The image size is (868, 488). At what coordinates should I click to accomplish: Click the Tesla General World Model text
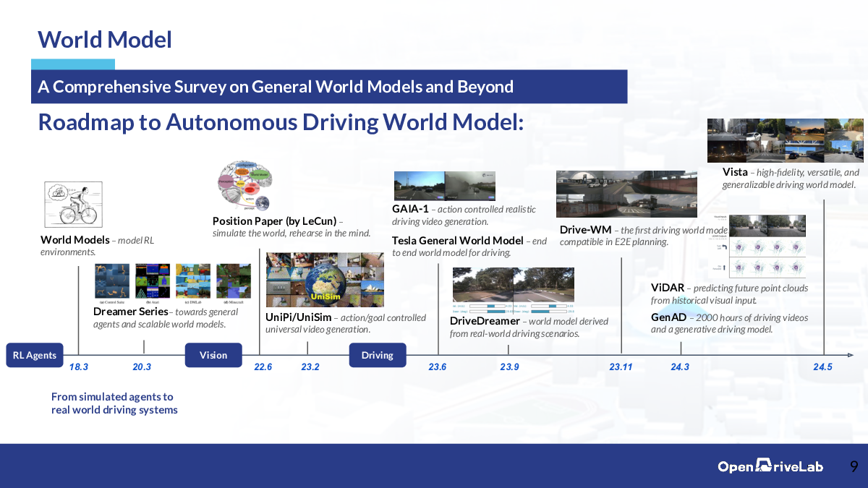point(469,247)
